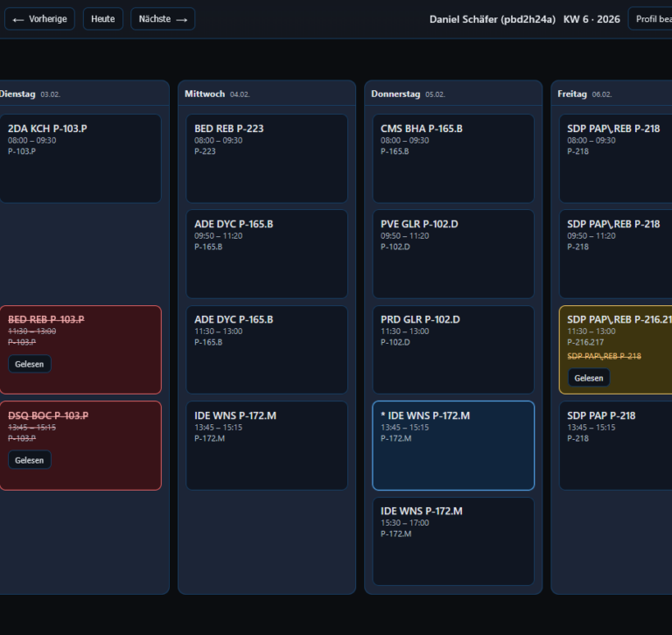Open Wednesday 09:50 ADE DYC lesson
Viewport: 672px width, 635px height.
pyautogui.click(x=266, y=254)
